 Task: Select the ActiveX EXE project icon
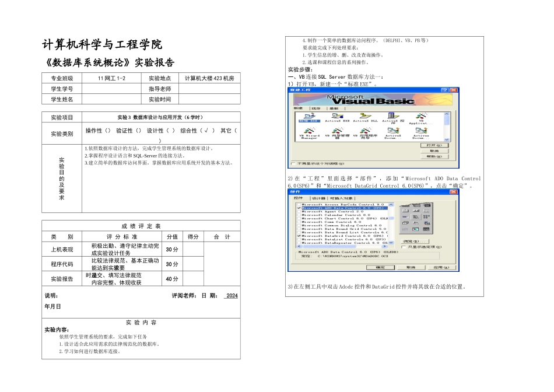337,118
